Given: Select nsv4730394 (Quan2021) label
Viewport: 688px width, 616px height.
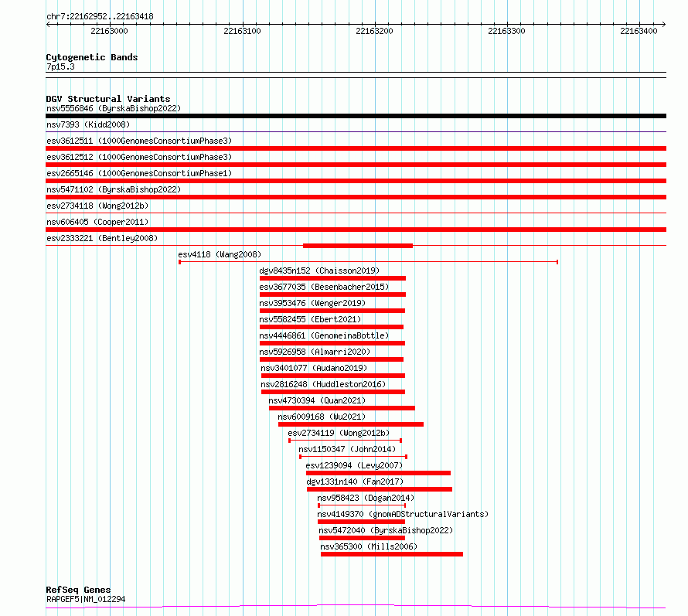Looking at the screenshot, I should coord(317,400).
